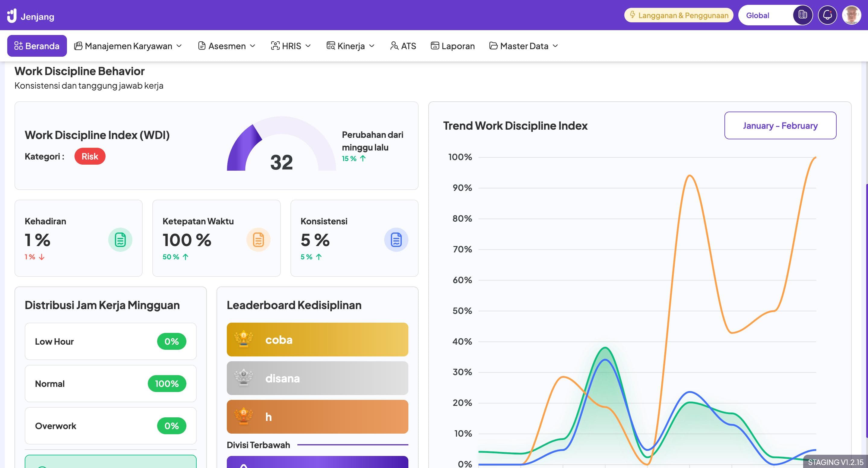This screenshot has height=468, width=868.
Task: Click the gold trophy icon beside coba
Action: pos(243,339)
